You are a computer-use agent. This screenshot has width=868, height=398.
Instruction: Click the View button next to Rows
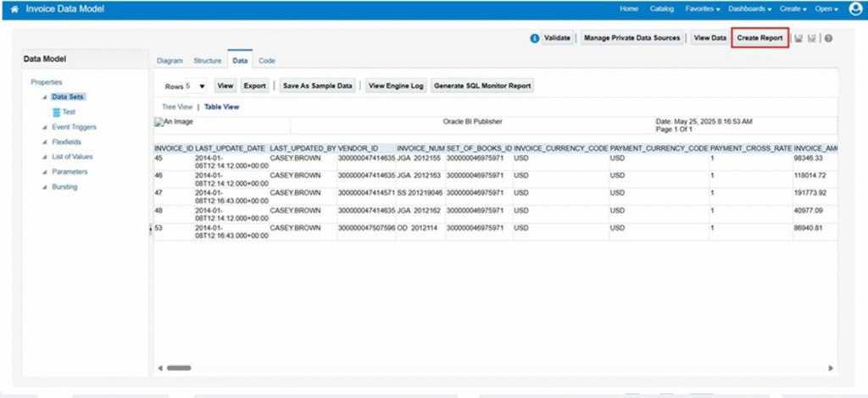225,86
